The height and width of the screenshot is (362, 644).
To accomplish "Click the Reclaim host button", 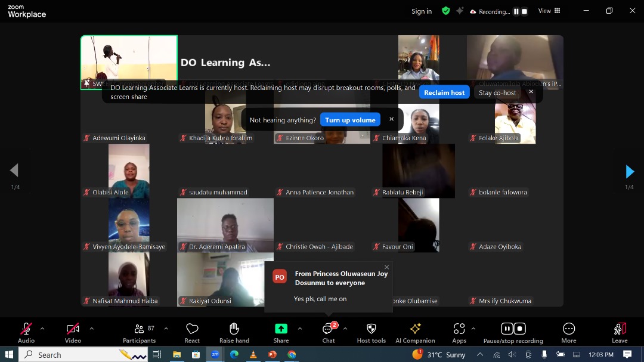I will pyautogui.click(x=444, y=92).
